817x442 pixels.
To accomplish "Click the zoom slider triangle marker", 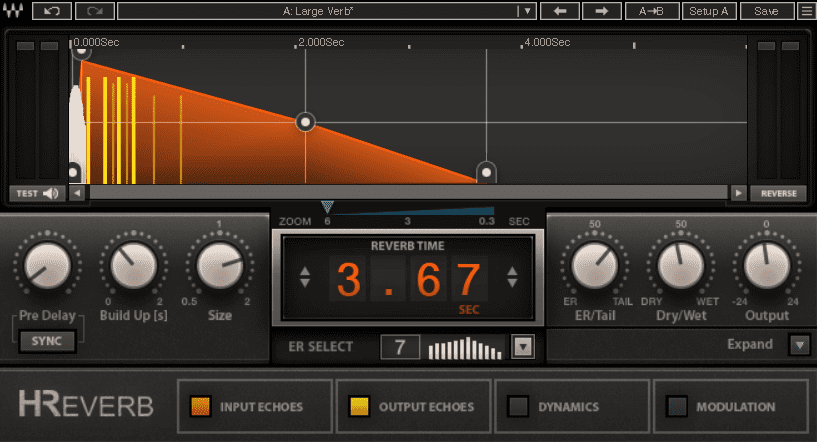I will (327, 207).
